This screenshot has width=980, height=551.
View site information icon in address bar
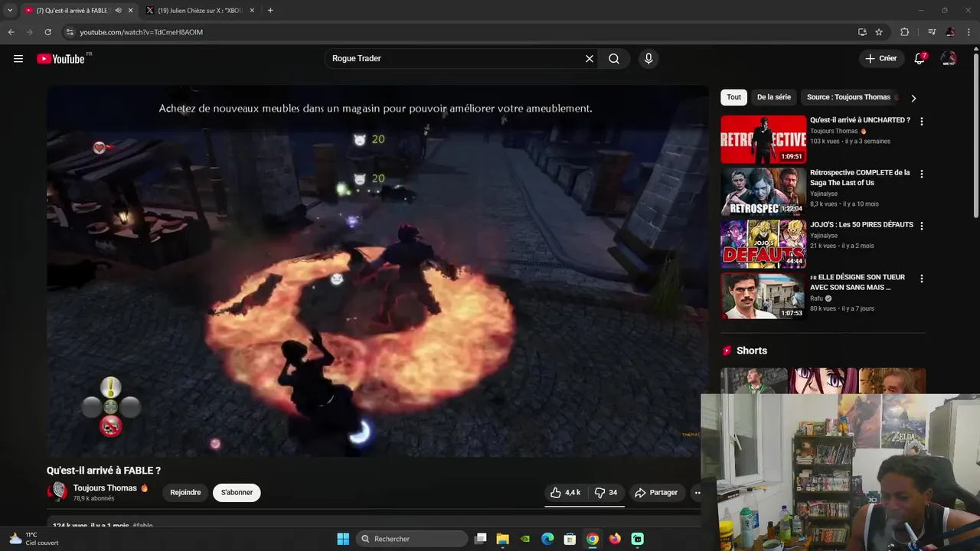pos(70,32)
